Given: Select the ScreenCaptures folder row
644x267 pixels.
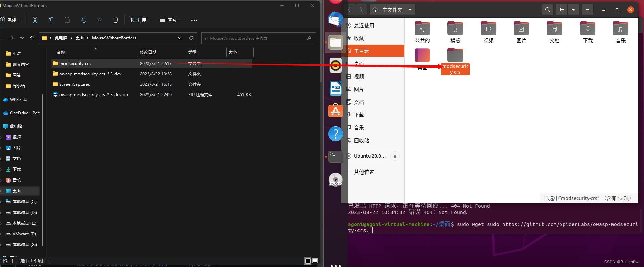Looking at the screenshot, I should click(x=152, y=84).
